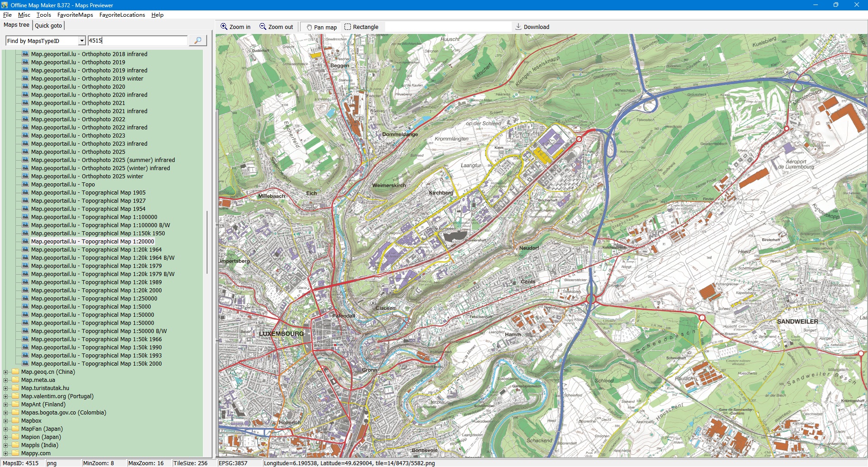This screenshot has height=467, width=868.
Task: Click the Topo map layer icon
Action: coord(25,185)
